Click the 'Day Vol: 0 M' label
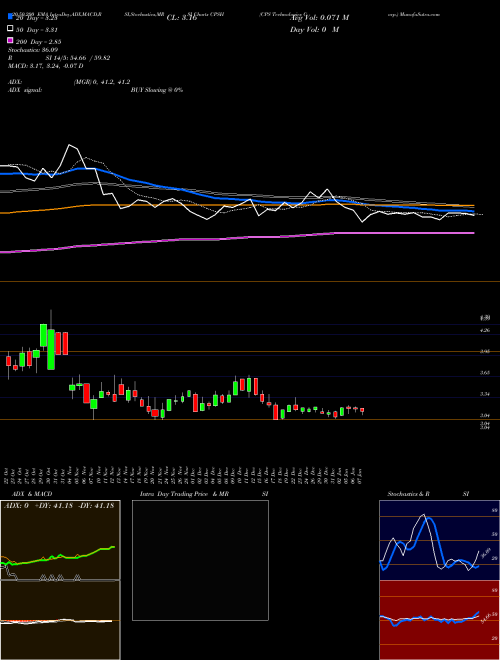This screenshot has height=660, width=500. coord(314,29)
